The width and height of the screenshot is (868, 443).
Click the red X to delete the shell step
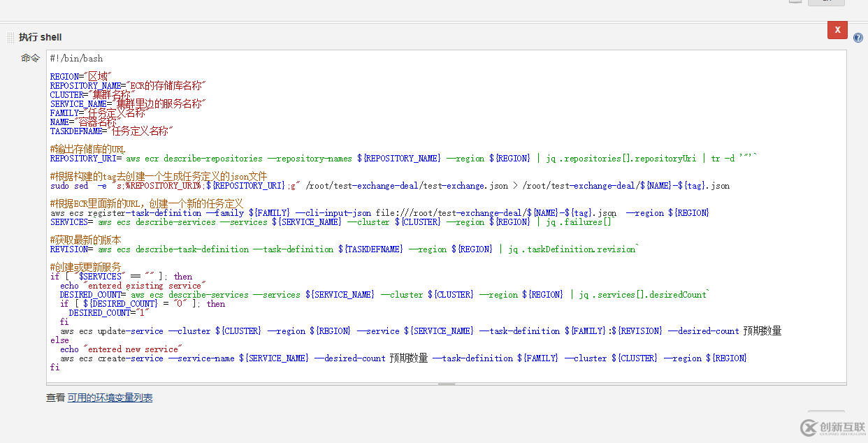click(837, 29)
